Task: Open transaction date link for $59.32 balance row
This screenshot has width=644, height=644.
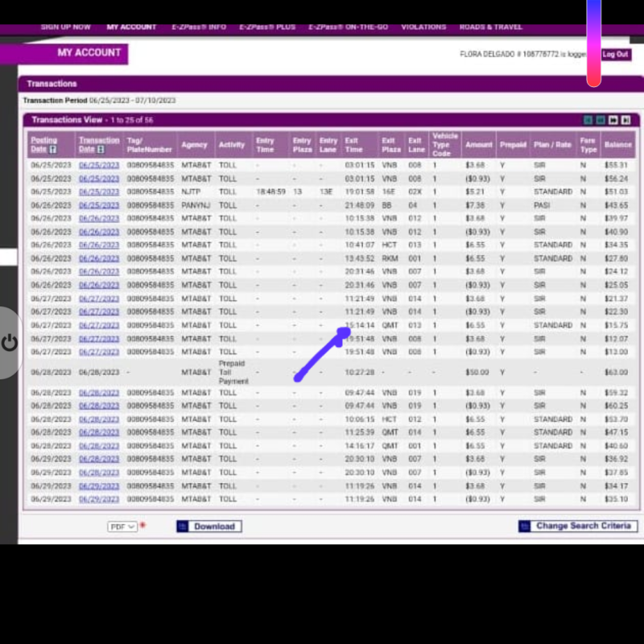Action: pyautogui.click(x=99, y=393)
